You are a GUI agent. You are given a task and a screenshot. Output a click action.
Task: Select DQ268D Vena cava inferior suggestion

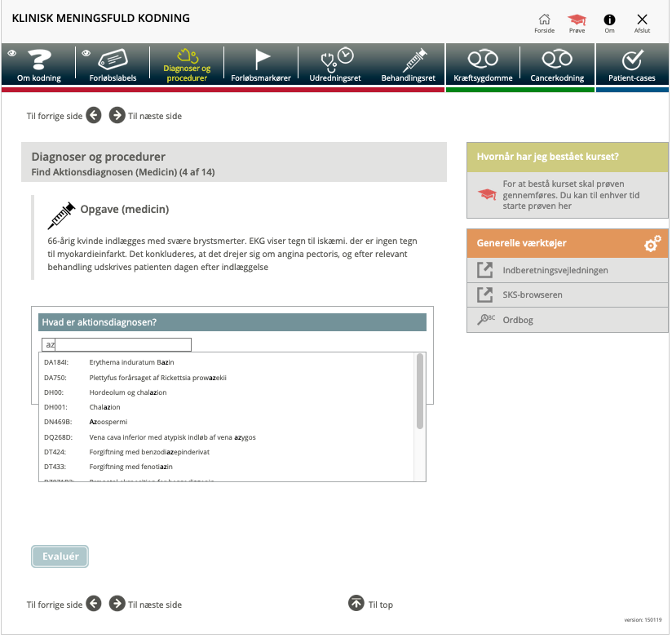[x=228, y=437]
